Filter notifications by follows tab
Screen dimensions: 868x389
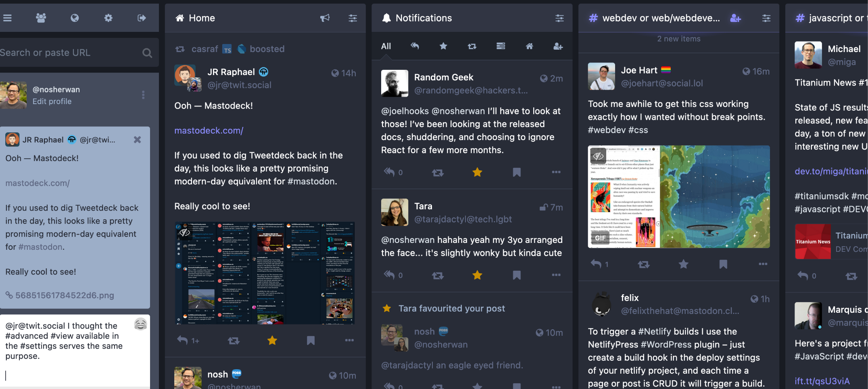558,46
